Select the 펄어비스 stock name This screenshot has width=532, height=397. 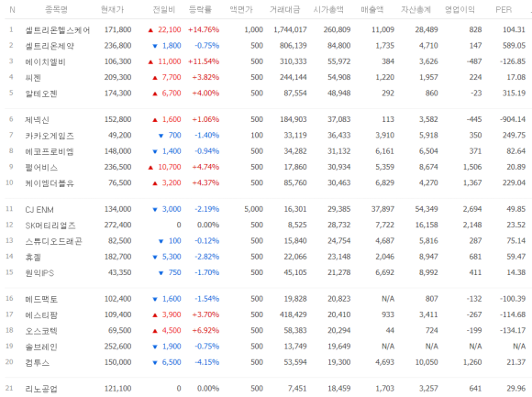[41, 167]
